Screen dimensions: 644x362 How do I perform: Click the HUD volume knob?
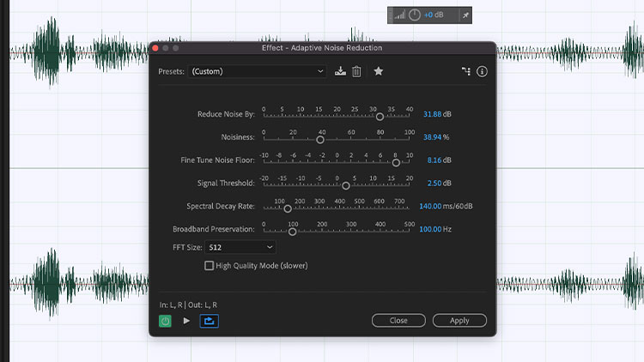[415, 15]
